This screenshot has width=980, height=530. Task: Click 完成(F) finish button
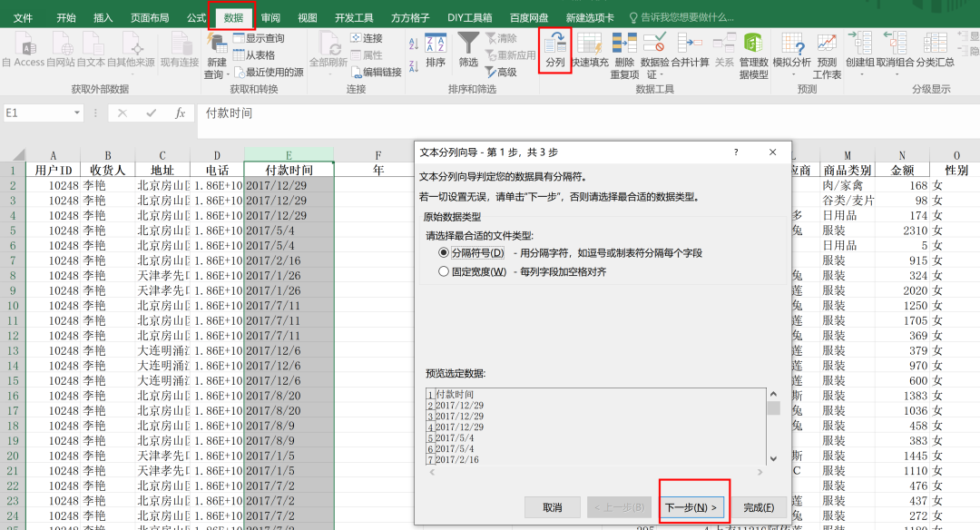(x=759, y=507)
